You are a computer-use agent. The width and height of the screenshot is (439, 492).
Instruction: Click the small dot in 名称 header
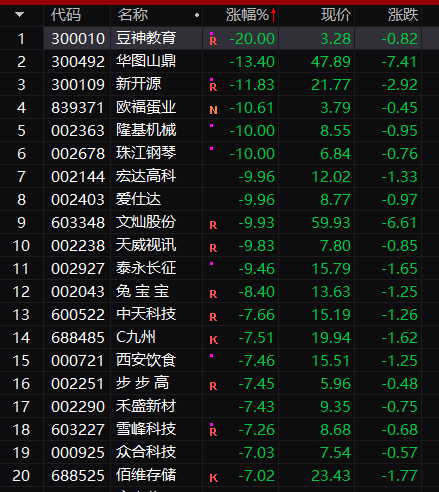(x=197, y=15)
